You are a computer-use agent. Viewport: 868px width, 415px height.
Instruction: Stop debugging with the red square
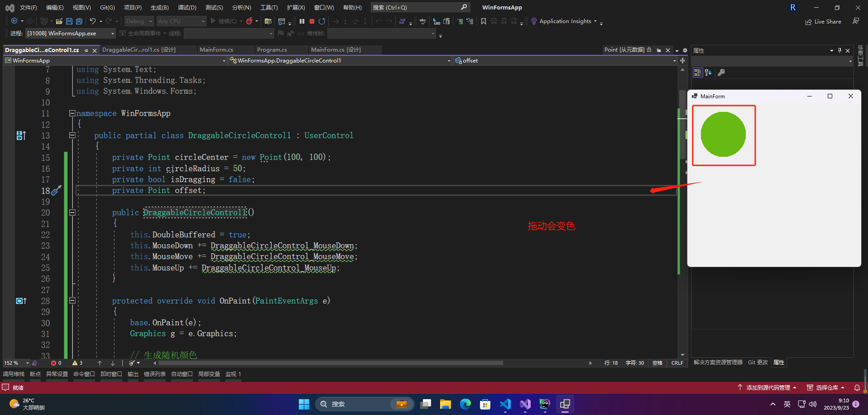(x=312, y=21)
